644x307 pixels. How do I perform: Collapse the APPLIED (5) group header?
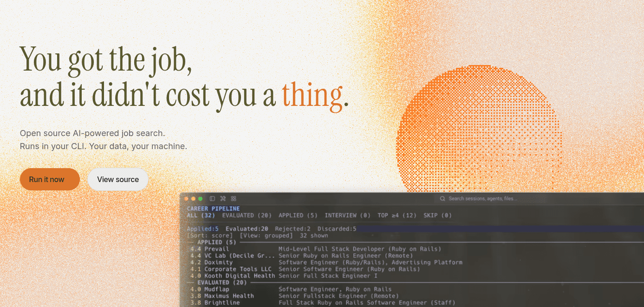point(217,242)
